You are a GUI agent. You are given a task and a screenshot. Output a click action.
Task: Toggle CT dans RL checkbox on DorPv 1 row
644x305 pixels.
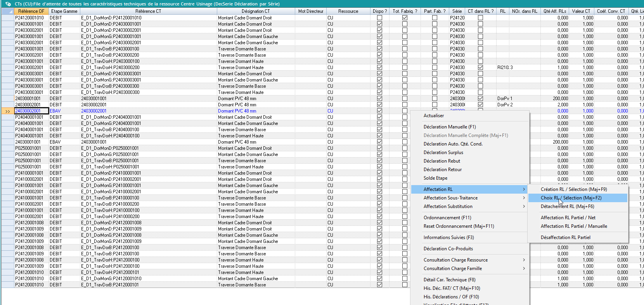(480, 99)
